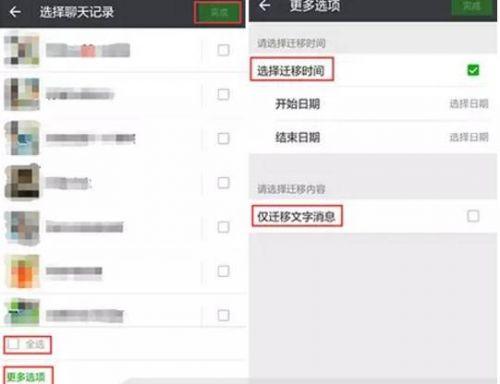The image size is (500, 384).
Task: Select the fourth chat's checkbox
Action: pos(223,183)
